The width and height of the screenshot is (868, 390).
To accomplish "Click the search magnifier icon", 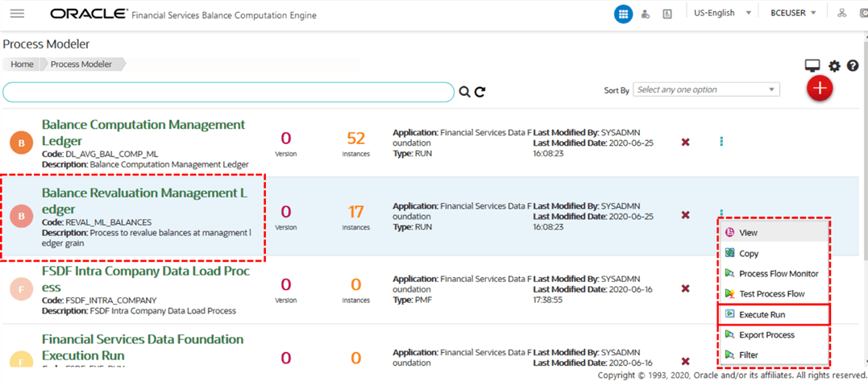I will point(464,92).
